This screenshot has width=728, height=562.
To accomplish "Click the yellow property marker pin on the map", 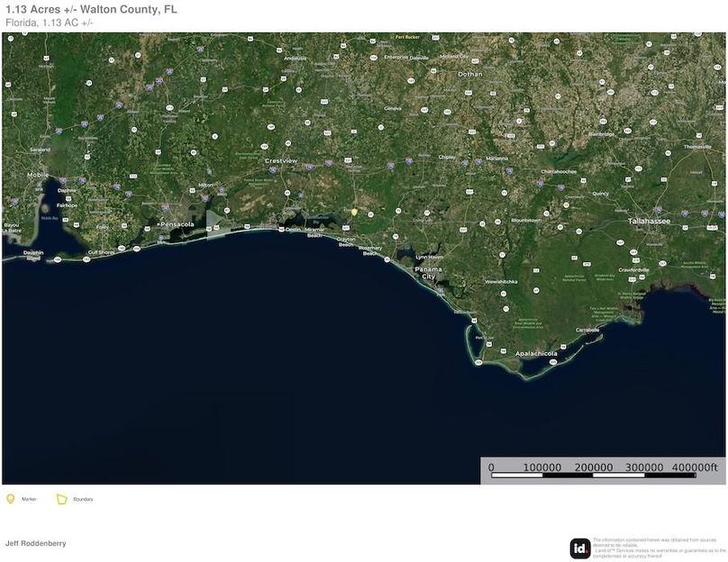I will [x=354, y=212].
